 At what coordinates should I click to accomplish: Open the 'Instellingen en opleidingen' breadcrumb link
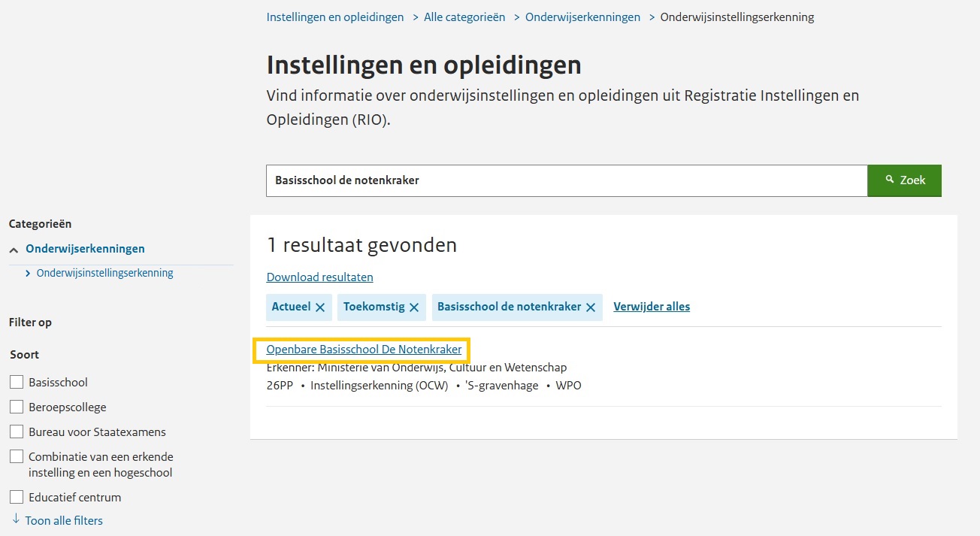click(335, 17)
